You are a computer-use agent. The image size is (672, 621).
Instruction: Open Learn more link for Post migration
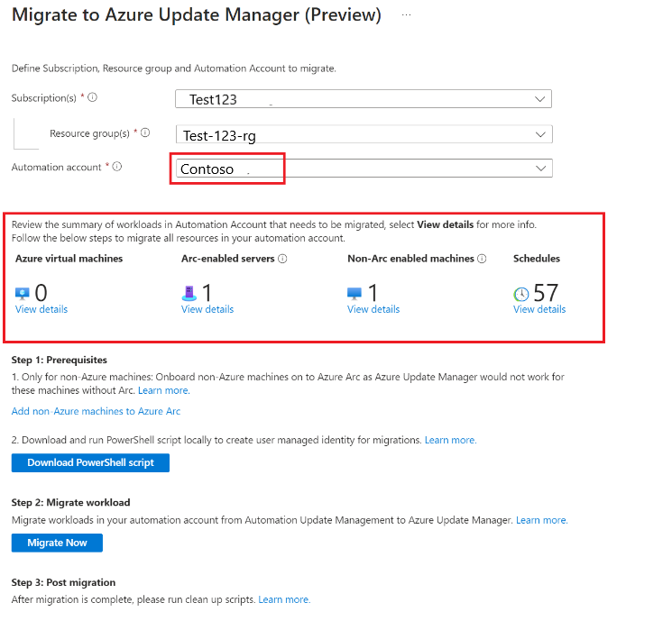284,599
